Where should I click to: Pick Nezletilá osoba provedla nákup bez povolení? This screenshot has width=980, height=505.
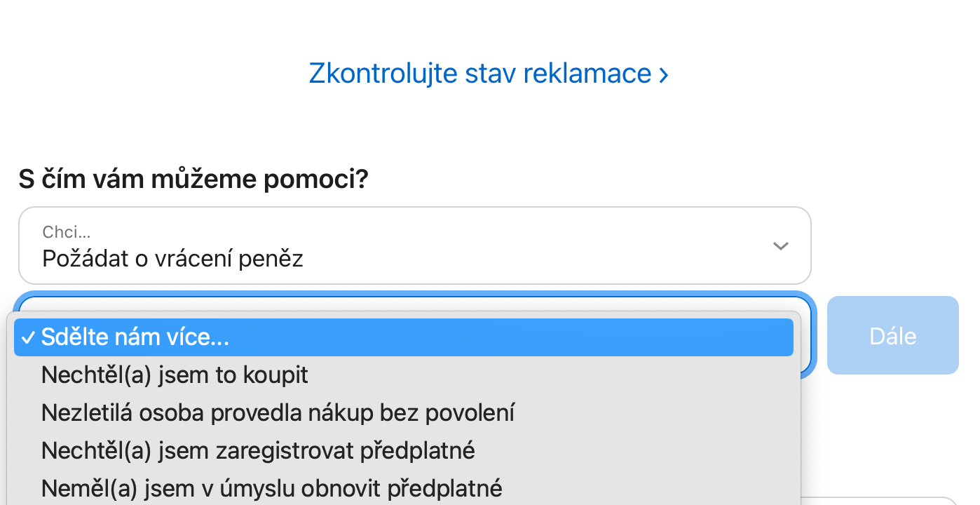(x=278, y=412)
